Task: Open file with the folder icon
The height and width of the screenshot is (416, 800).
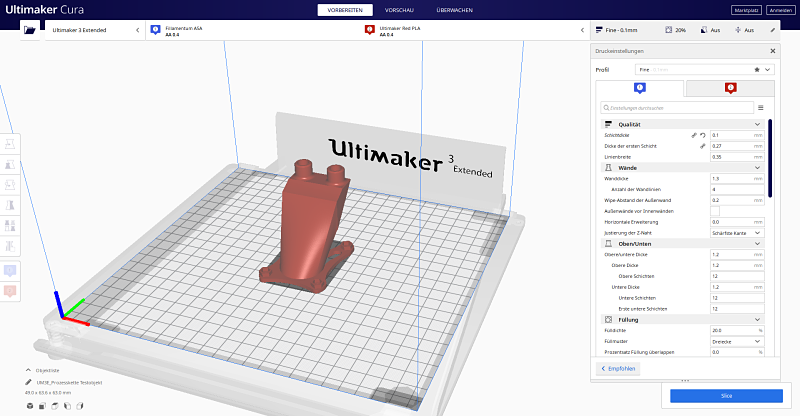Action: 30,30
